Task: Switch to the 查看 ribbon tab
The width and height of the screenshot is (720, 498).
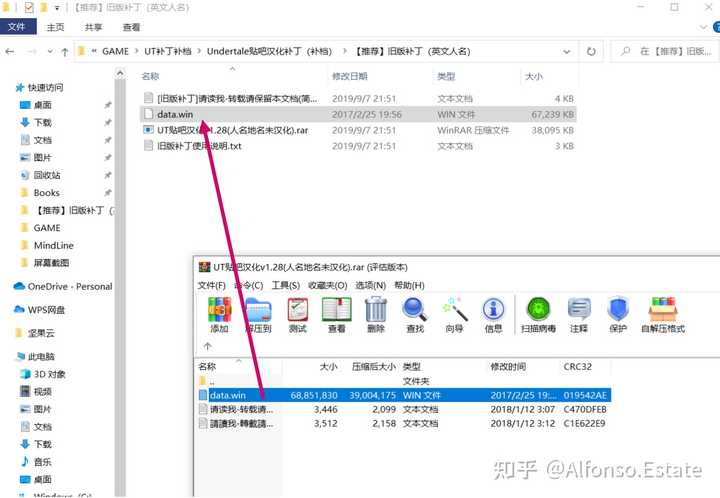Action: 131,27
